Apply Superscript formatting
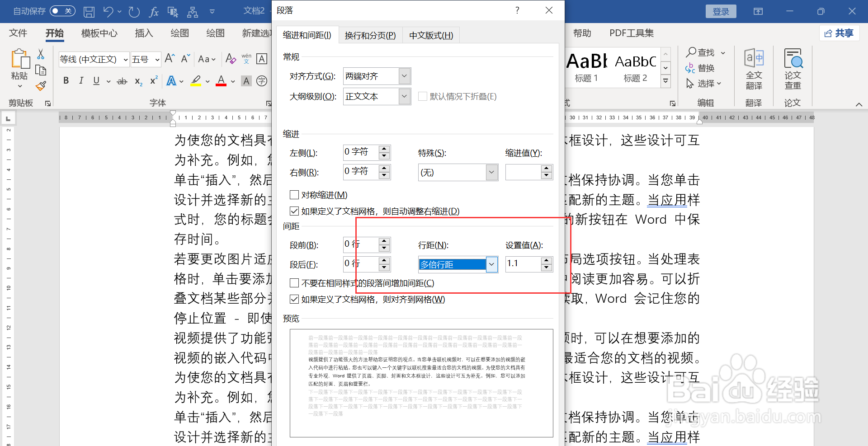Image resolution: width=868 pixels, height=446 pixels. [154, 80]
